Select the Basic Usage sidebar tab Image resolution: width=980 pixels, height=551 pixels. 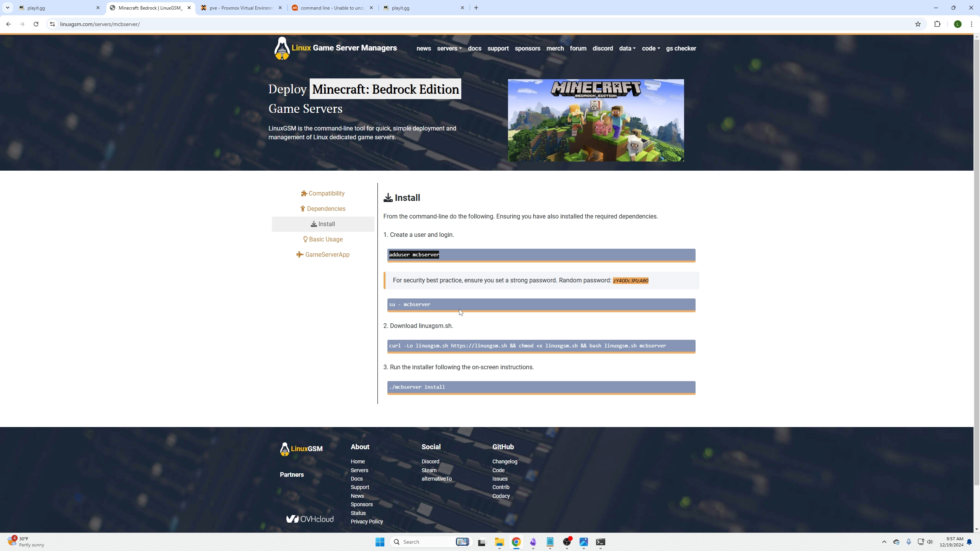tap(323, 240)
